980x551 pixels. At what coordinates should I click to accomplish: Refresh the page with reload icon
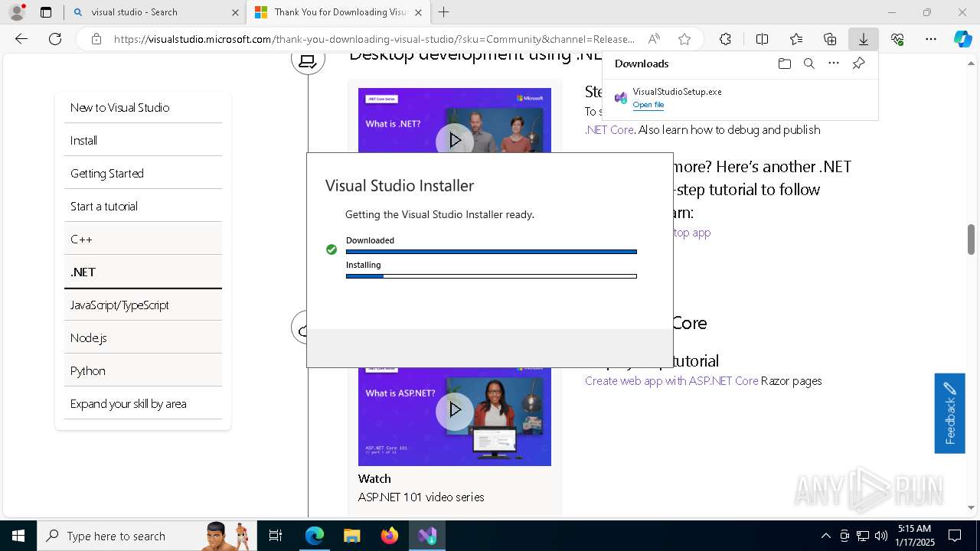(55, 39)
